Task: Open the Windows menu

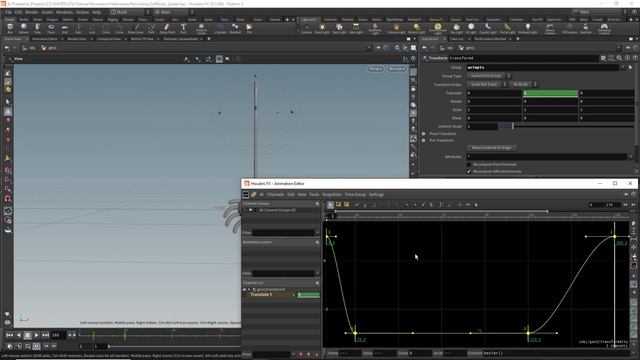Action: [64, 12]
